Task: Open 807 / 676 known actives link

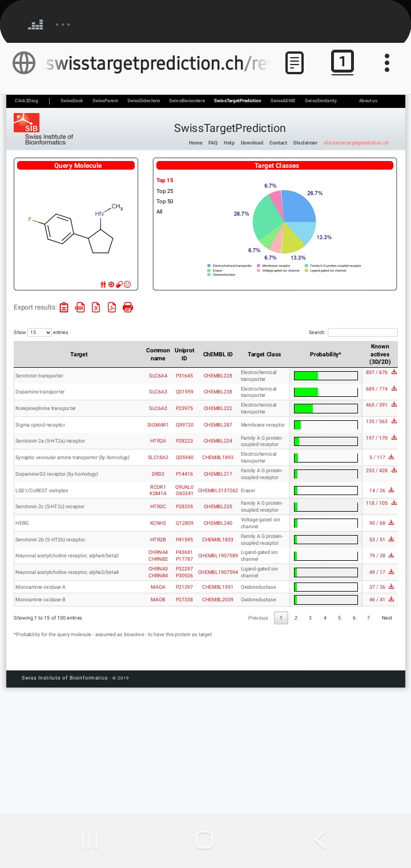Action: pyautogui.click(x=377, y=372)
